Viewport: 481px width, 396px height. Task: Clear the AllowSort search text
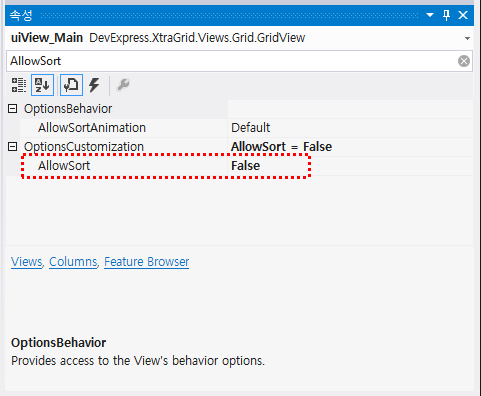[464, 61]
